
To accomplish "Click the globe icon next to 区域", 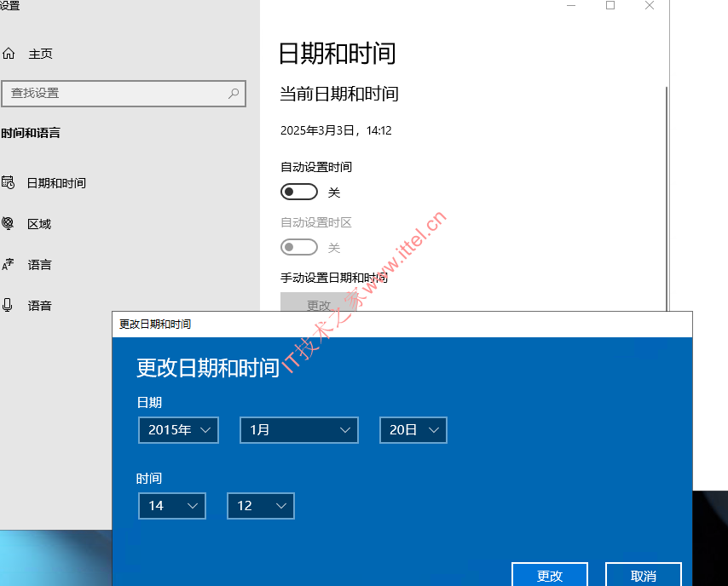I will (x=8, y=224).
